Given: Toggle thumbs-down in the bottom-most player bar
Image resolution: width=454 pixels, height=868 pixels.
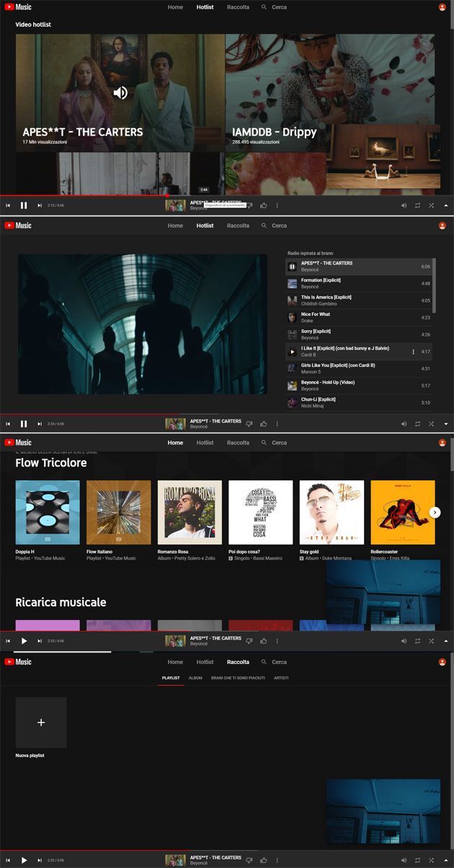Looking at the screenshot, I should tap(249, 860).
